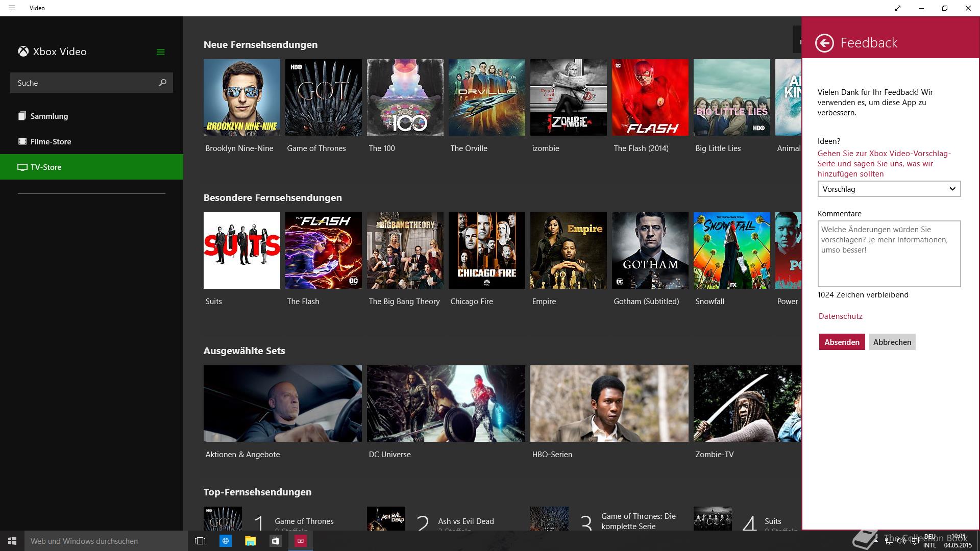Viewport: 980px width, 551px height.
Task: Open the HBO-Serien set image
Action: pyautogui.click(x=609, y=404)
